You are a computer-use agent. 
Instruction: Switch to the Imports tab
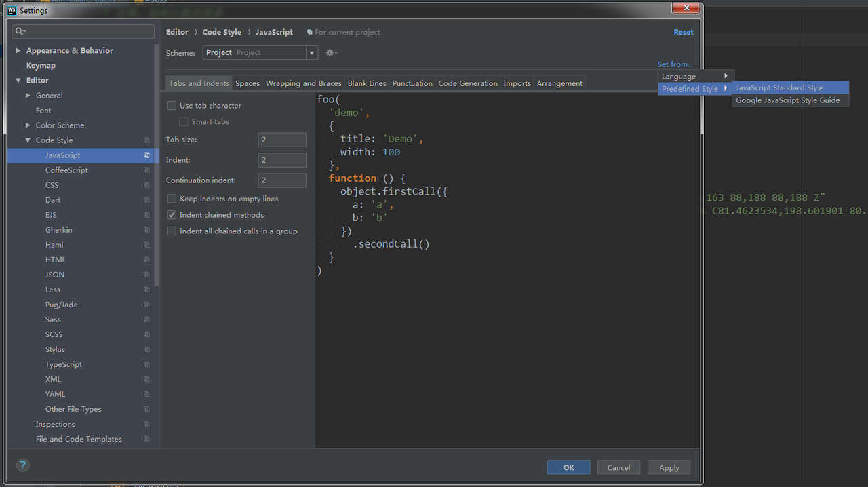point(517,83)
